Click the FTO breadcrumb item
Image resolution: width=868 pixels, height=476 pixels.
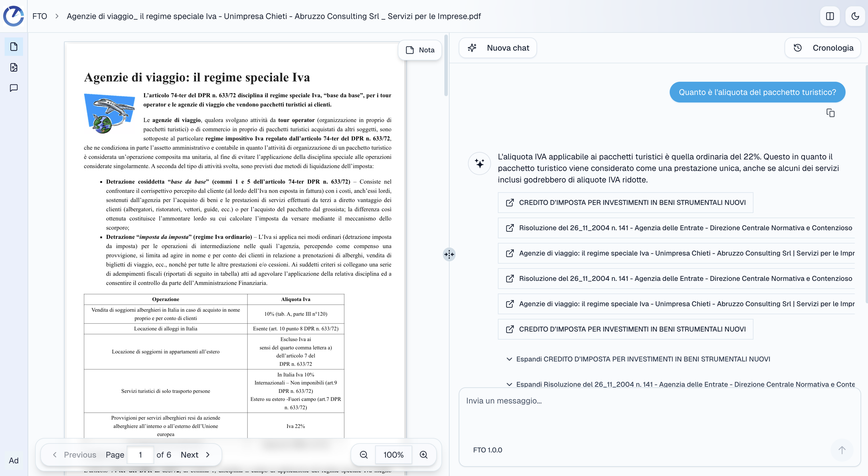point(39,16)
